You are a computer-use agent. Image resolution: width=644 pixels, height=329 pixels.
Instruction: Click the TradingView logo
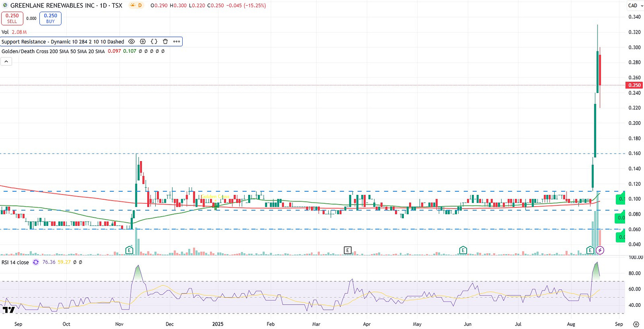tap(9, 310)
